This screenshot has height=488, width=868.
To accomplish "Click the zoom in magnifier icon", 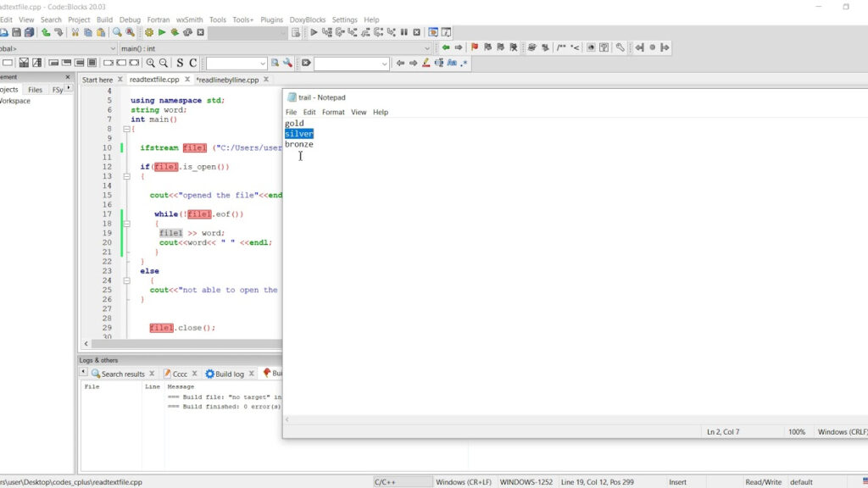I will (x=151, y=63).
